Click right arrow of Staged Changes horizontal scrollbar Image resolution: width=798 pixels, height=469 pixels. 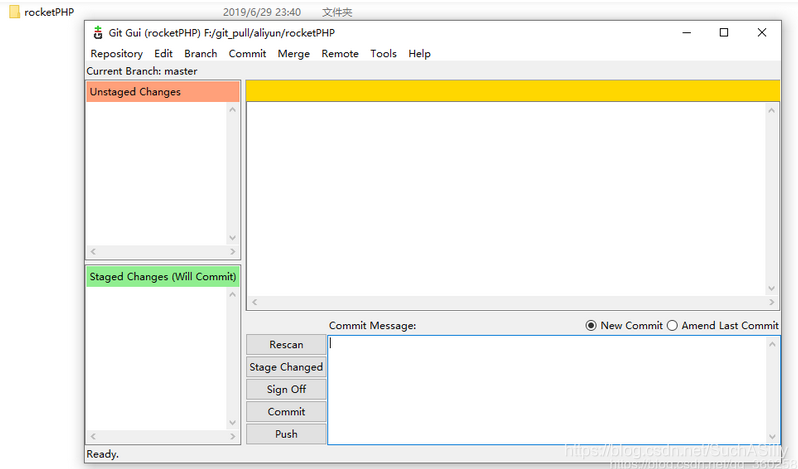tap(233, 436)
